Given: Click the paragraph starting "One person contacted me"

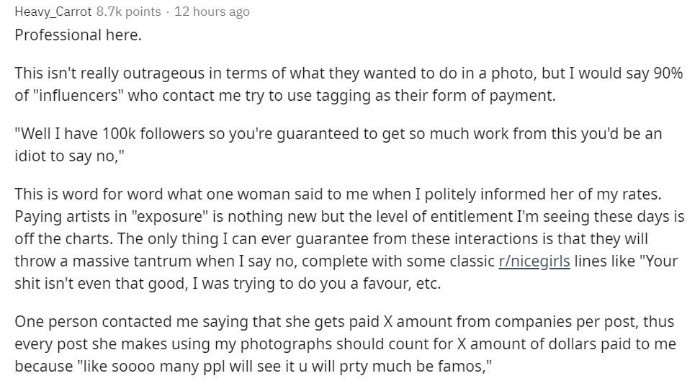Looking at the screenshot, I should (345, 344).
